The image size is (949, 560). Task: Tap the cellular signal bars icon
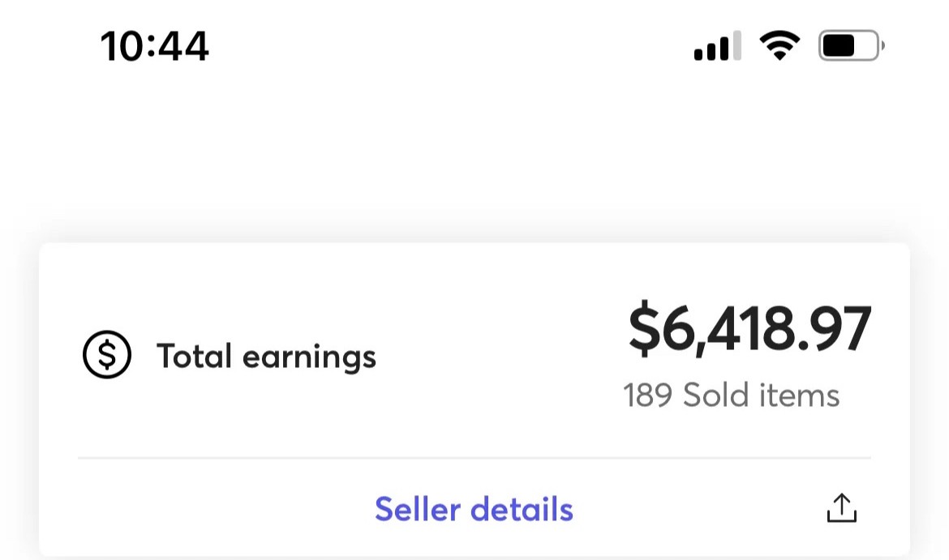717,45
